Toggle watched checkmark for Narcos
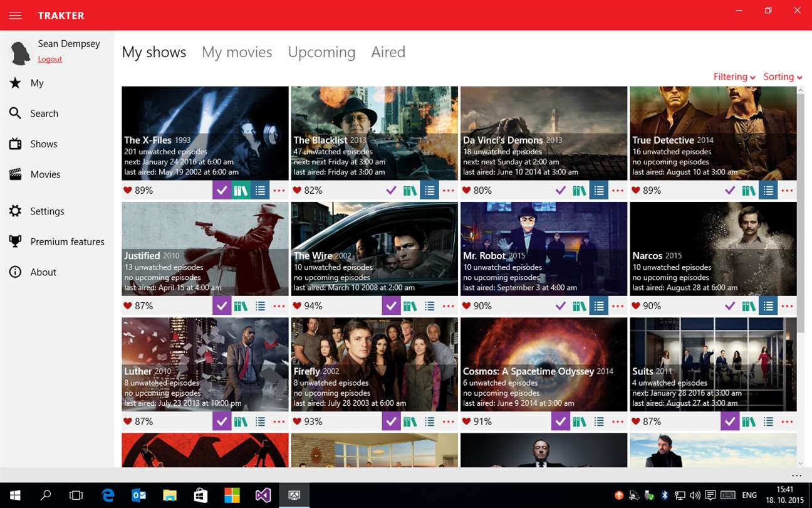 pyautogui.click(x=730, y=306)
